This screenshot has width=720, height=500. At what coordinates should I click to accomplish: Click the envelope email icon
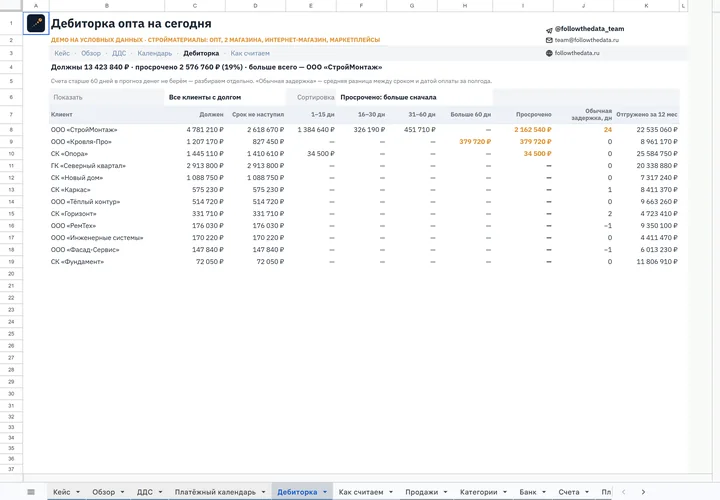(x=549, y=40)
